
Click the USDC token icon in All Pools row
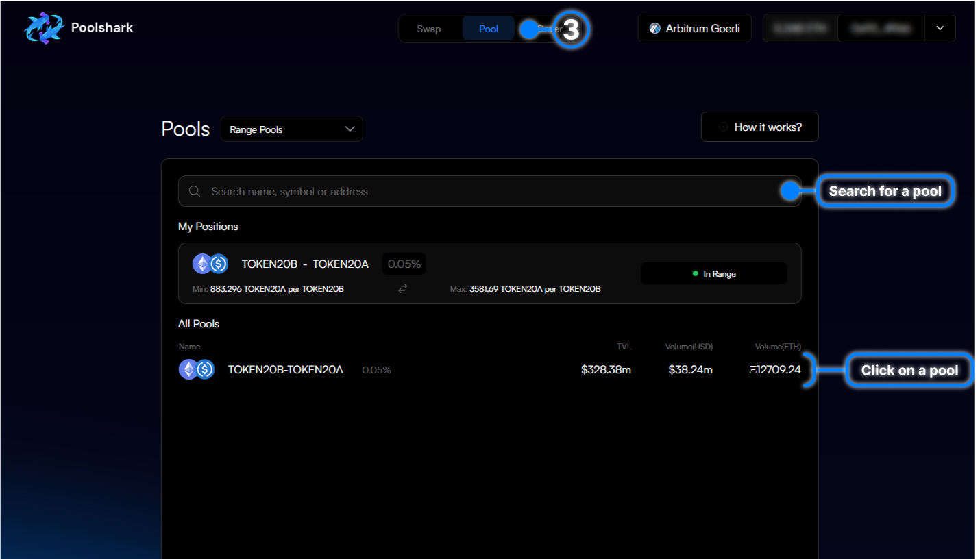tap(205, 370)
